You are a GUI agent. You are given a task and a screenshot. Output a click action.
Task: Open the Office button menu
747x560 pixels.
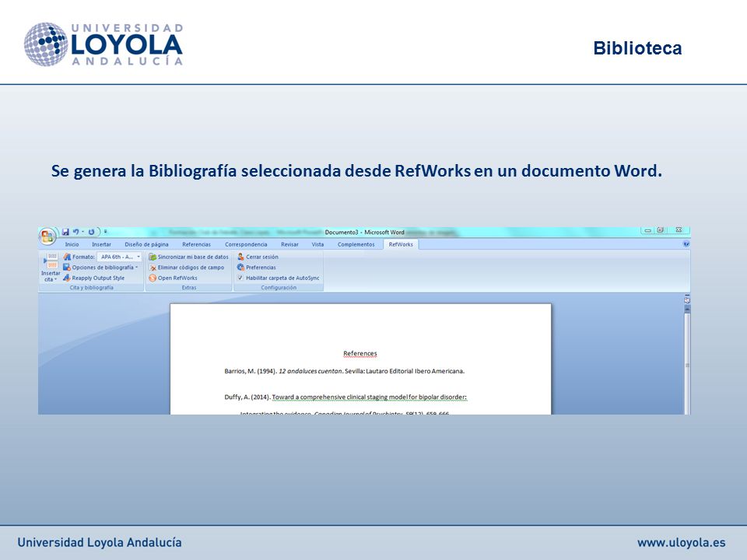pyautogui.click(x=47, y=235)
